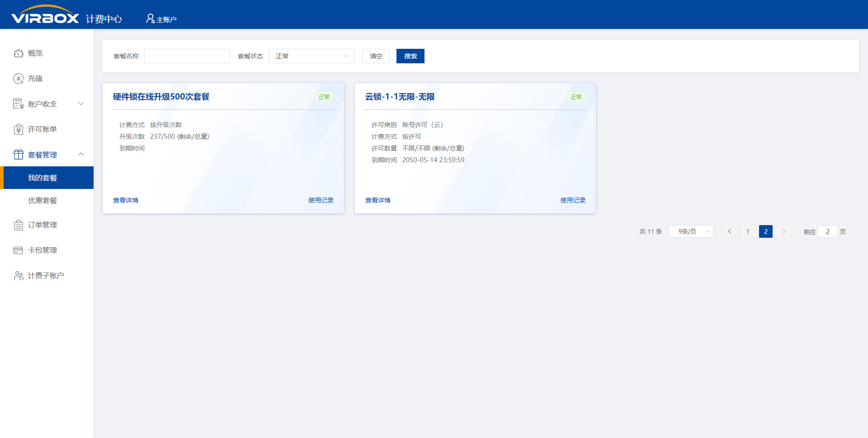The image size is (868, 438).
Task: Open 充值 menu item
Action: [47, 79]
